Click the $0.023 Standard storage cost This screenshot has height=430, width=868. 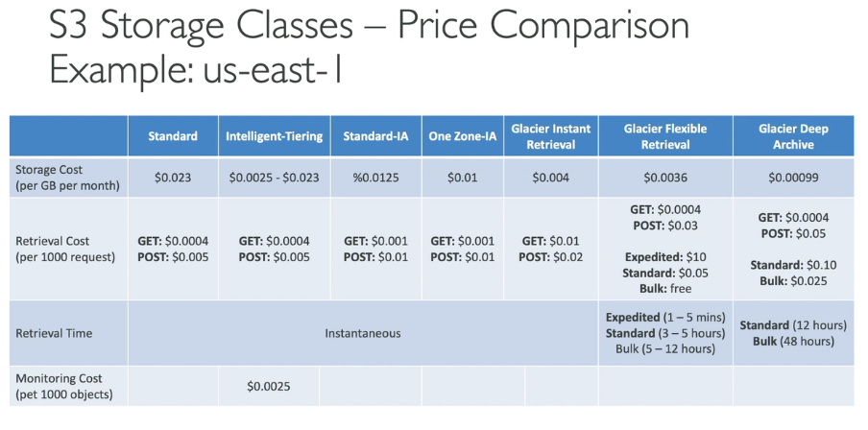173,178
